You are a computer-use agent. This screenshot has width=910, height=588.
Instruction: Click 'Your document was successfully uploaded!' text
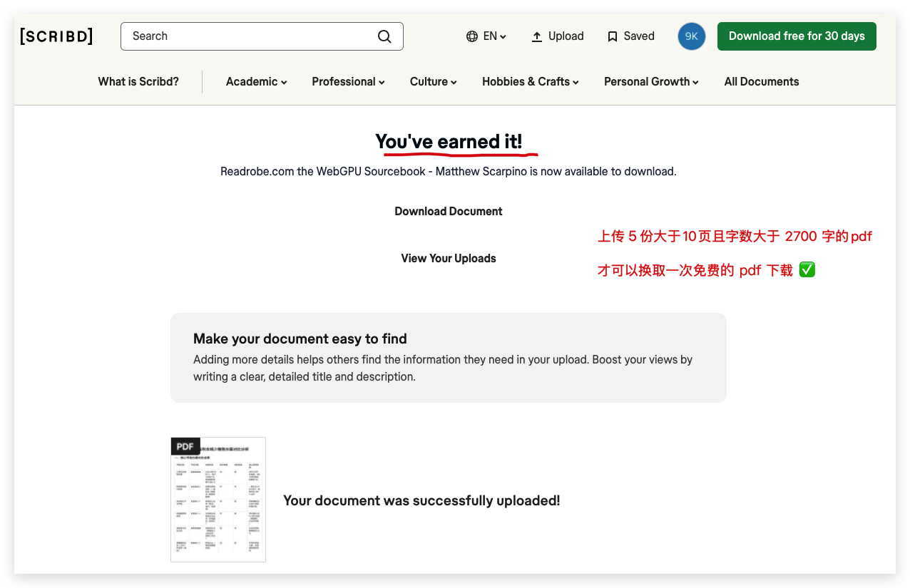421,501
